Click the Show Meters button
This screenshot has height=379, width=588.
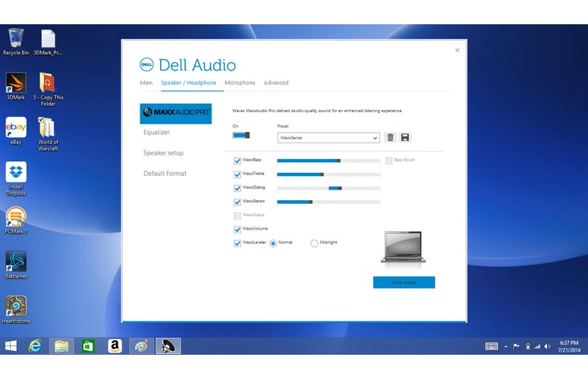tap(404, 283)
